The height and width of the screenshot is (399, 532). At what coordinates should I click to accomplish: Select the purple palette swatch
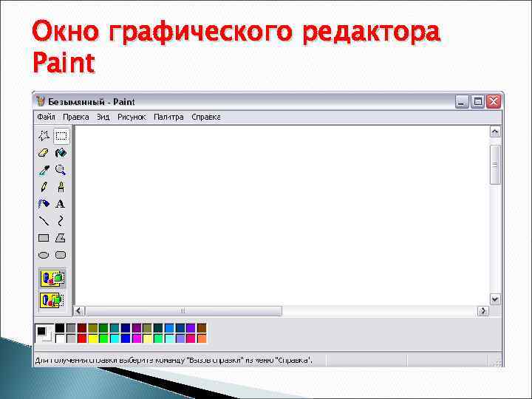pos(137,328)
